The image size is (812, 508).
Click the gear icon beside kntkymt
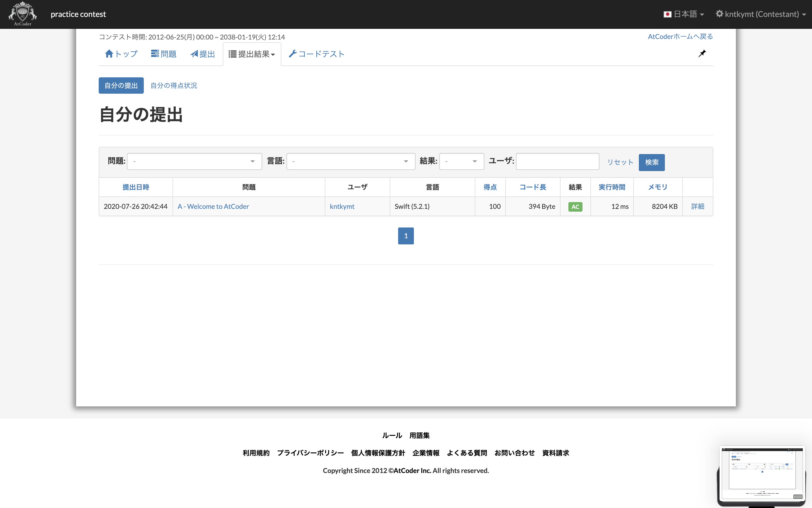720,14
